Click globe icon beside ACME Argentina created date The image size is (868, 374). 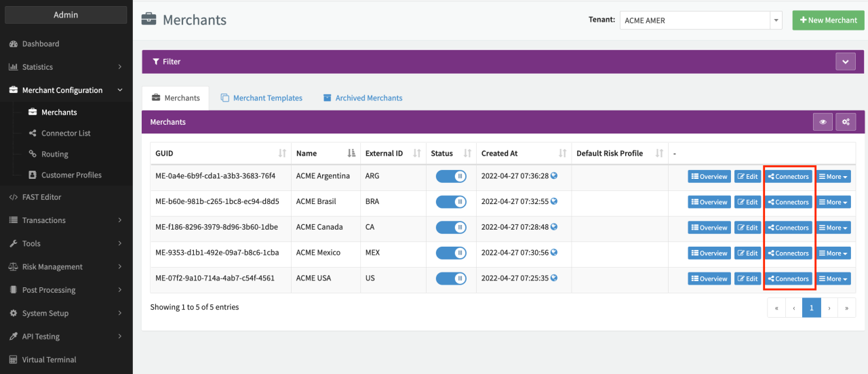[554, 176]
